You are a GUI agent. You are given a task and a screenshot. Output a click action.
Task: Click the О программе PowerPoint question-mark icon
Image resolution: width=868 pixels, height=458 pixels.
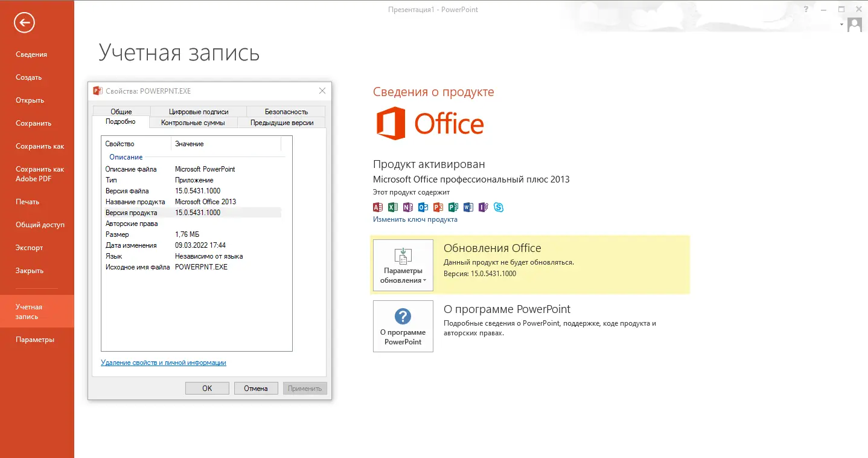tap(403, 315)
